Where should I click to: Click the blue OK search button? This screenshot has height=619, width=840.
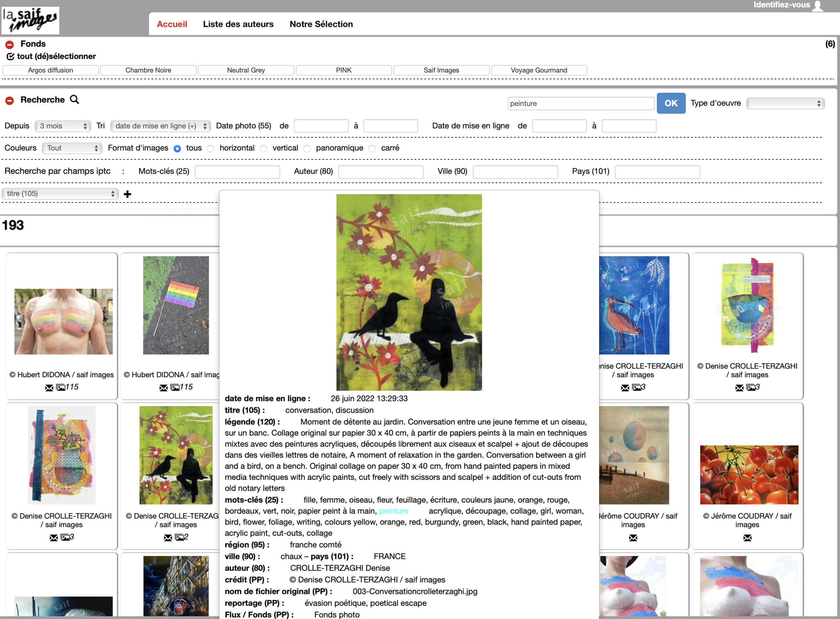(x=671, y=103)
